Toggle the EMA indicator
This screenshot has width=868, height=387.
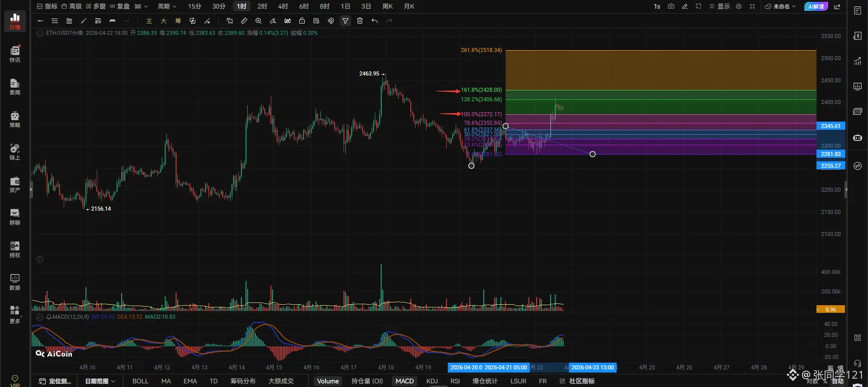click(x=190, y=381)
